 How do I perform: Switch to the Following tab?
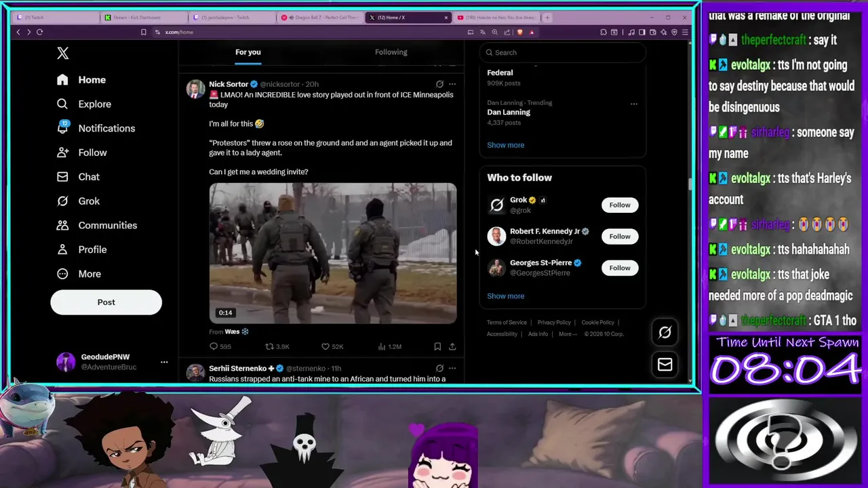[x=391, y=52]
